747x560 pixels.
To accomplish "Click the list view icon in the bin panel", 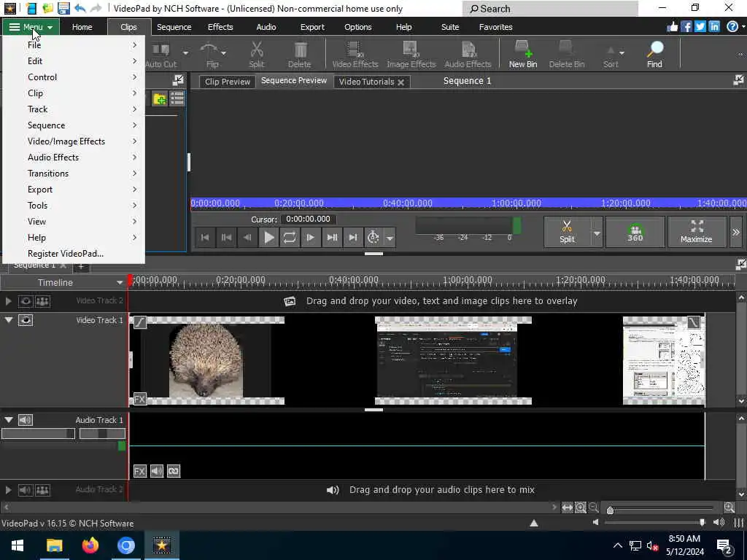I will (177, 98).
